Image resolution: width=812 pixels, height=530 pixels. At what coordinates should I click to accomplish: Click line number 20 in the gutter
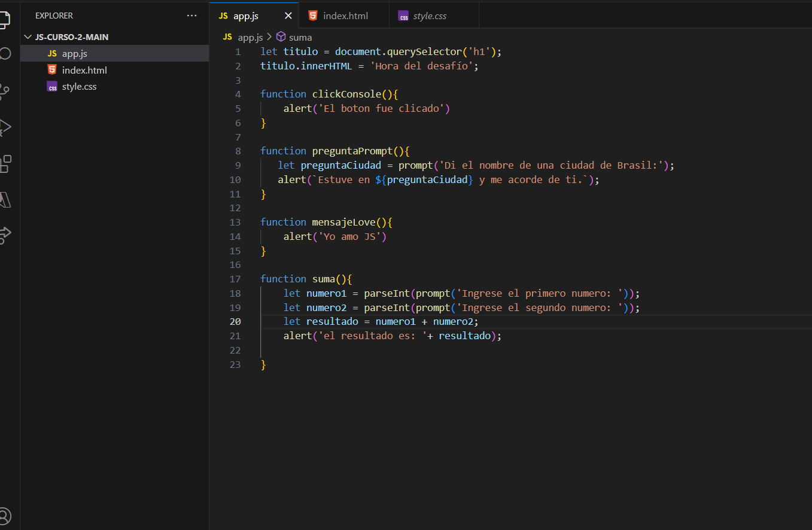[235, 321]
